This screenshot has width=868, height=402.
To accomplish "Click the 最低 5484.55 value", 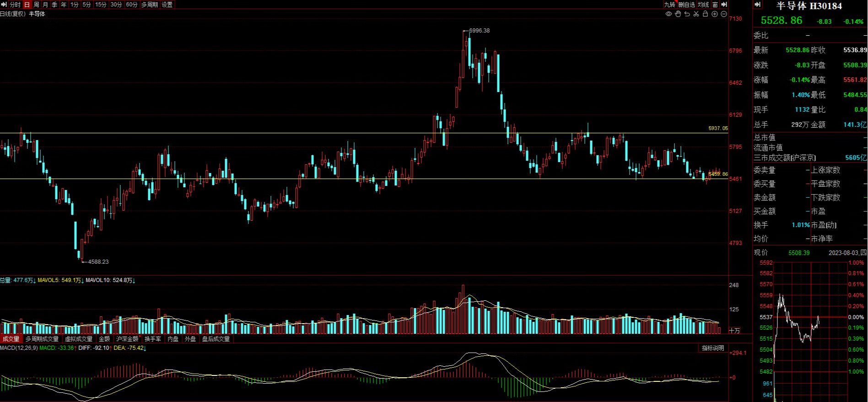I will point(855,95).
